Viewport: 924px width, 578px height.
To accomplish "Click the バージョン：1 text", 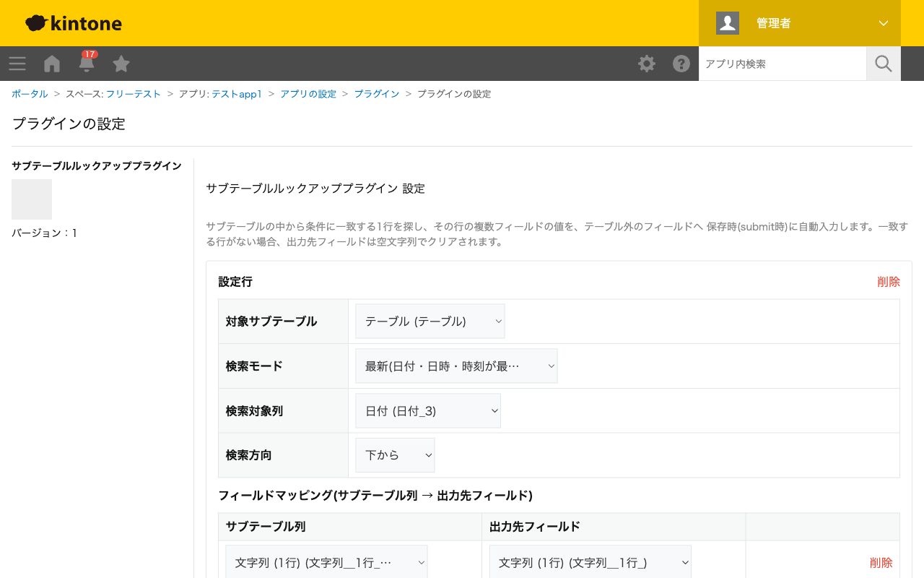I will tap(45, 233).
